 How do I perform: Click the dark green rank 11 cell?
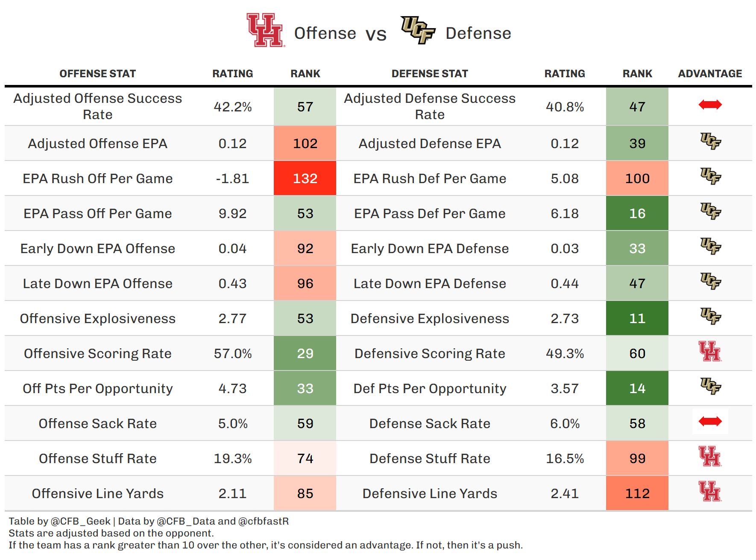(x=637, y=318)
